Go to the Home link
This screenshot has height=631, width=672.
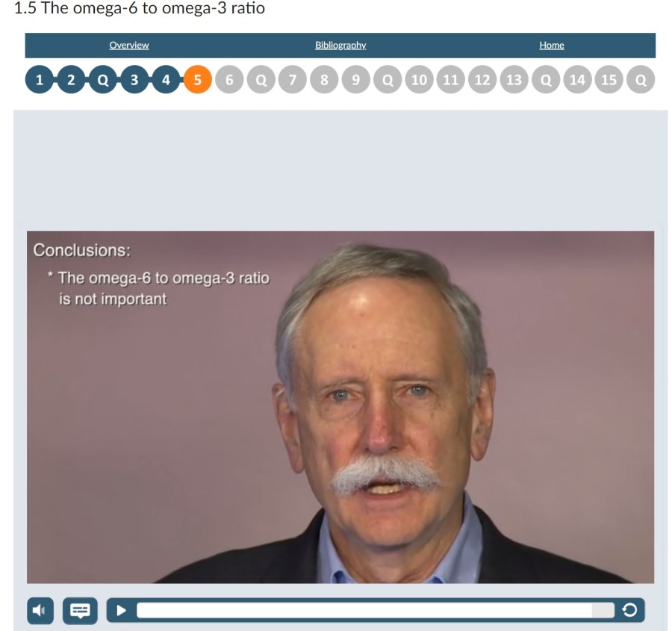[x=552, y=45]
